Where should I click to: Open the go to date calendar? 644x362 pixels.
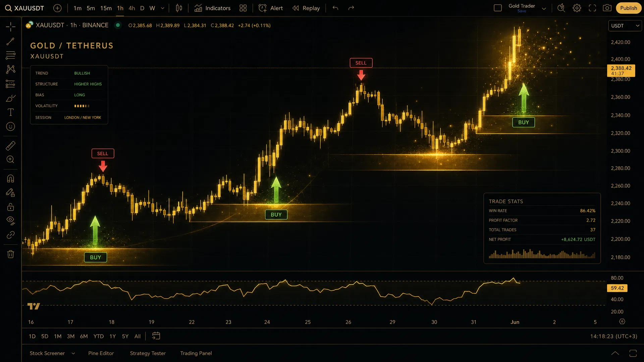pos(156,336)
